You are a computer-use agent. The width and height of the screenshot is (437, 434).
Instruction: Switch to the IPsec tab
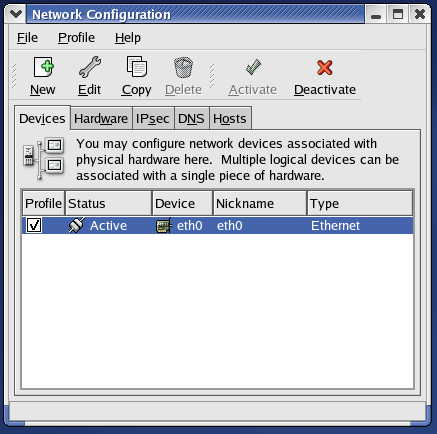click(x=153, y=118)
